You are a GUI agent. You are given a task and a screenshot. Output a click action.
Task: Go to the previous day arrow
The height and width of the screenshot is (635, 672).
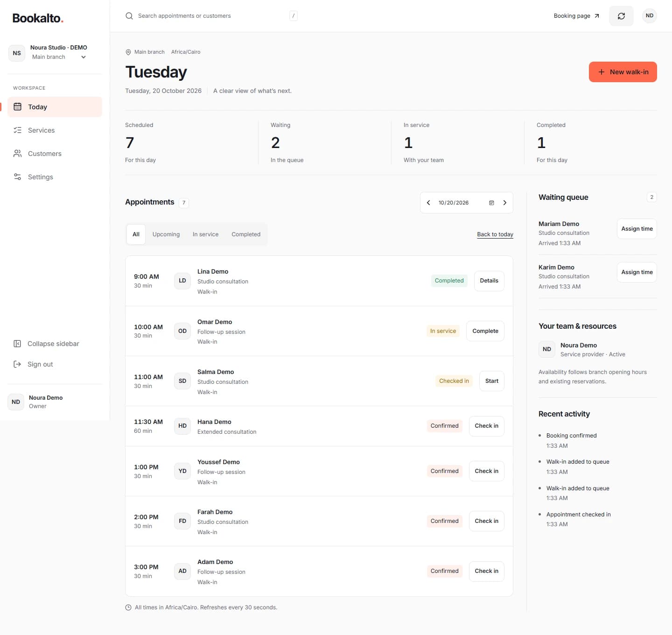coord(428,203)
